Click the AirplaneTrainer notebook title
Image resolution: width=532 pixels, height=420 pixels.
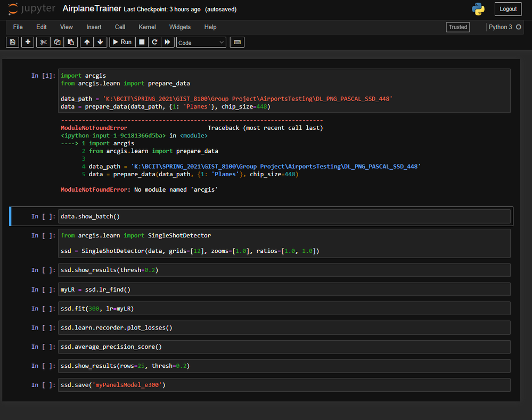tap(92, 9)
